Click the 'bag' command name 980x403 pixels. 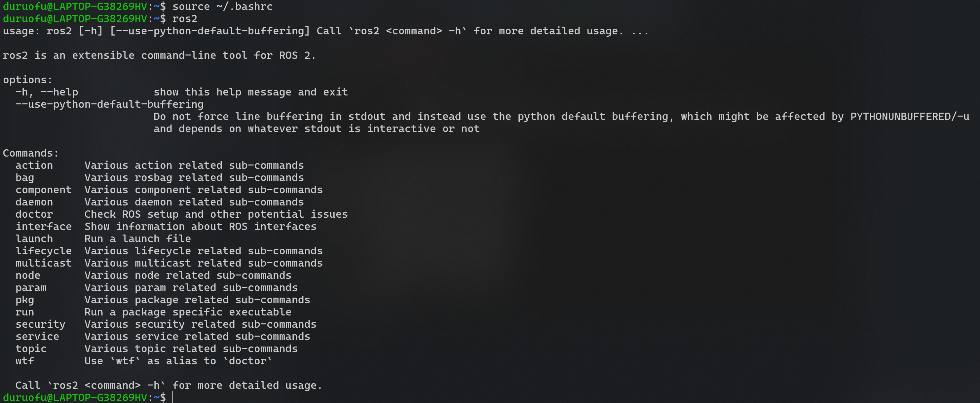pyautogui.click(x=25, y=177)
